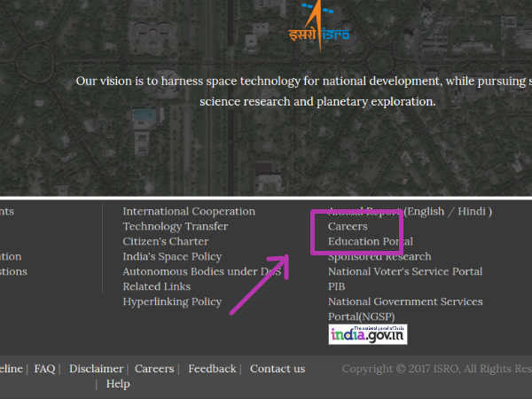Open Careers link in right column

click(348, 226)
